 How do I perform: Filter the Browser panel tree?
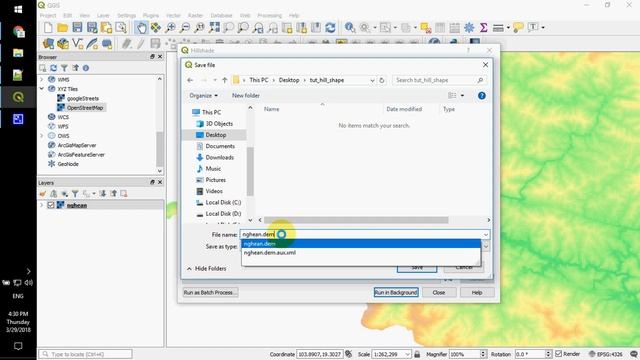coord(64,68)
